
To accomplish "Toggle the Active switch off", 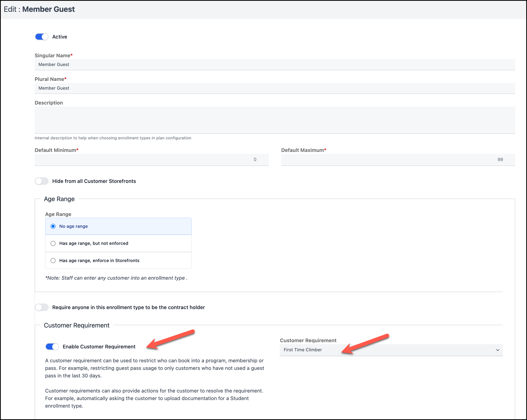I will coord(42,37).
